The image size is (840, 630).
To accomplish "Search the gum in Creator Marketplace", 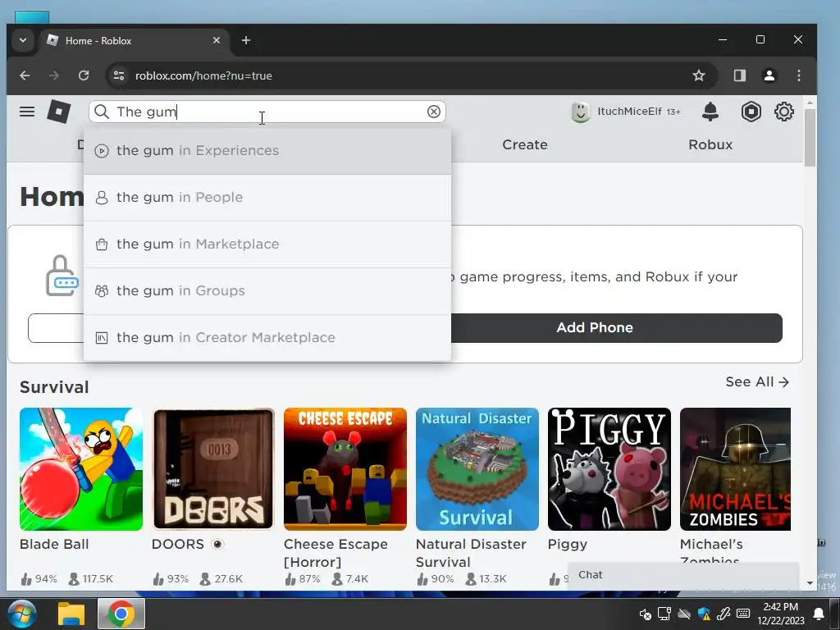I will (x=267, y=337).
